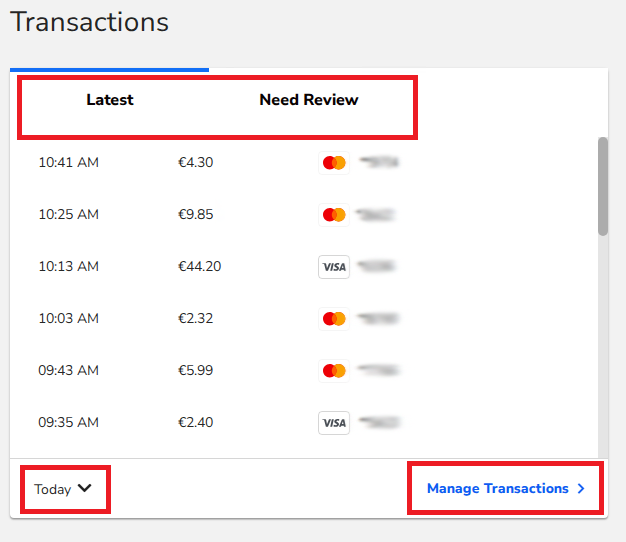The image size is (626, 542).
Task: Select the 09:43 AM transaction time
Action: tap(69, 370)
